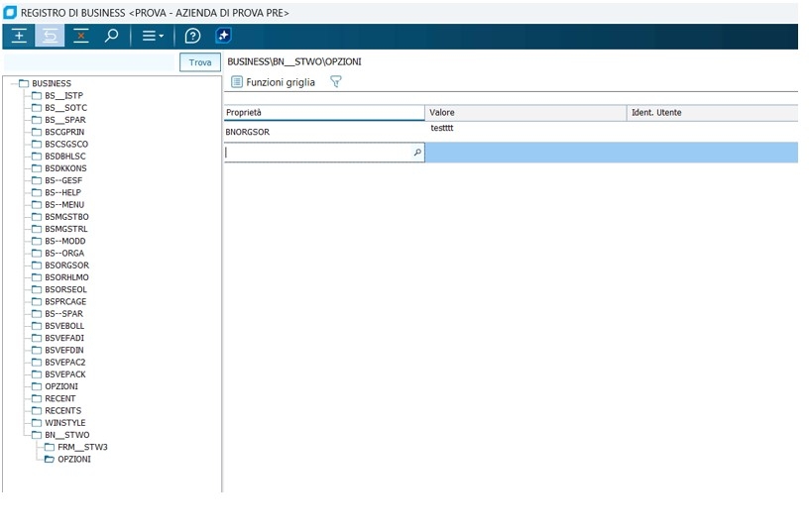Click the lookup magnifier in the Proprietà cell
The height and width of the screenshot is (532, 809).
click(x=416, y=153)
